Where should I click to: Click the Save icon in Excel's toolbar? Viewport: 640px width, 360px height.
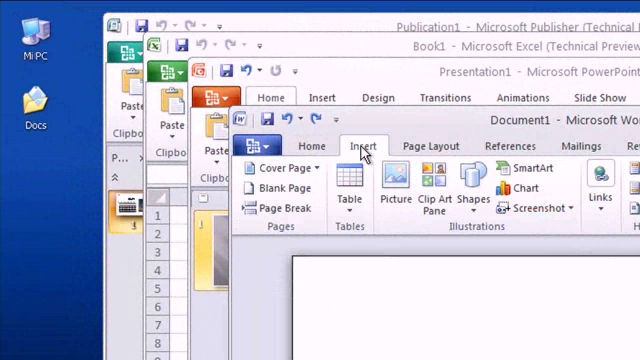click(x=182, y=45)
